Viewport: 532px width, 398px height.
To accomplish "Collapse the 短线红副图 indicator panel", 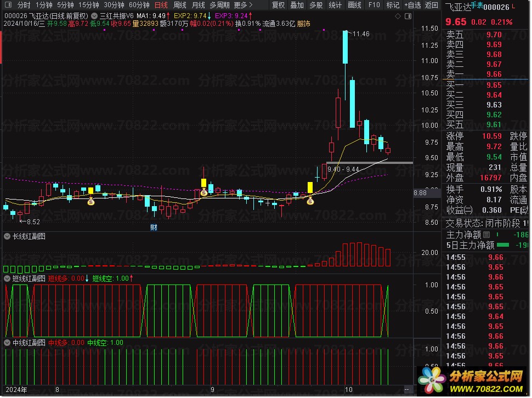I will click(x=7, y=278).
